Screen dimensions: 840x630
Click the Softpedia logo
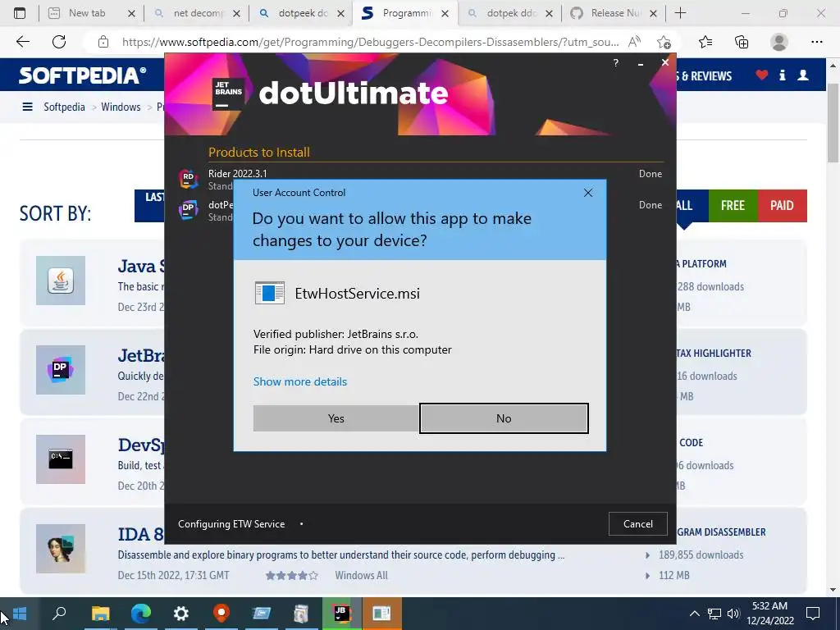pyautogui.click(x=83, y=75)
